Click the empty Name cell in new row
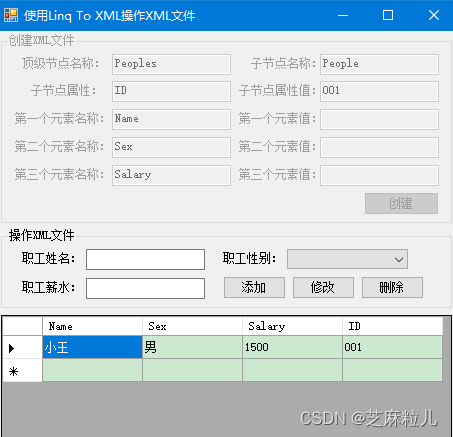 [x=92, y=370]
